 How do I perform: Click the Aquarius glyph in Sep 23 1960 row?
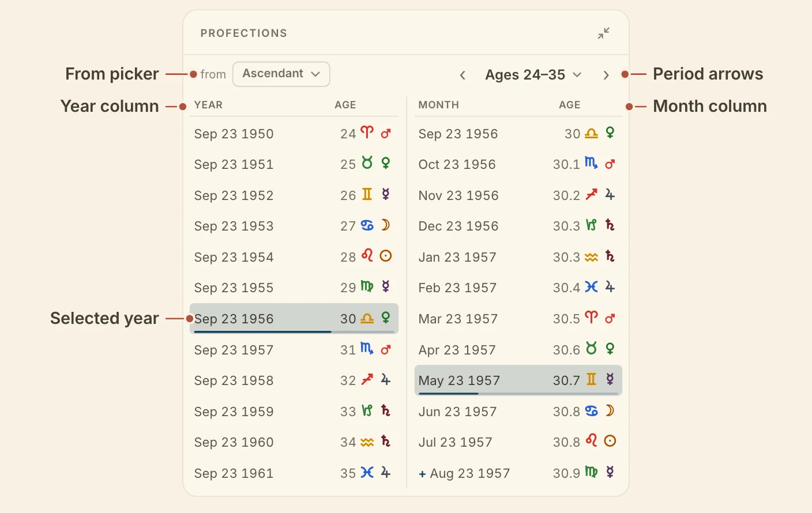(x=367, y=442)
